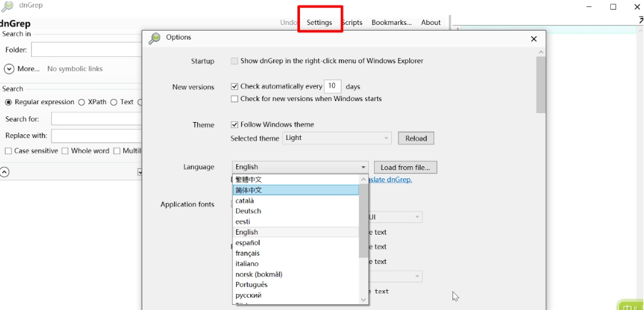The width and height of the screenshot is (644, 310).
Task: Choose 简体中文 from language list
Action: [296, 190]
